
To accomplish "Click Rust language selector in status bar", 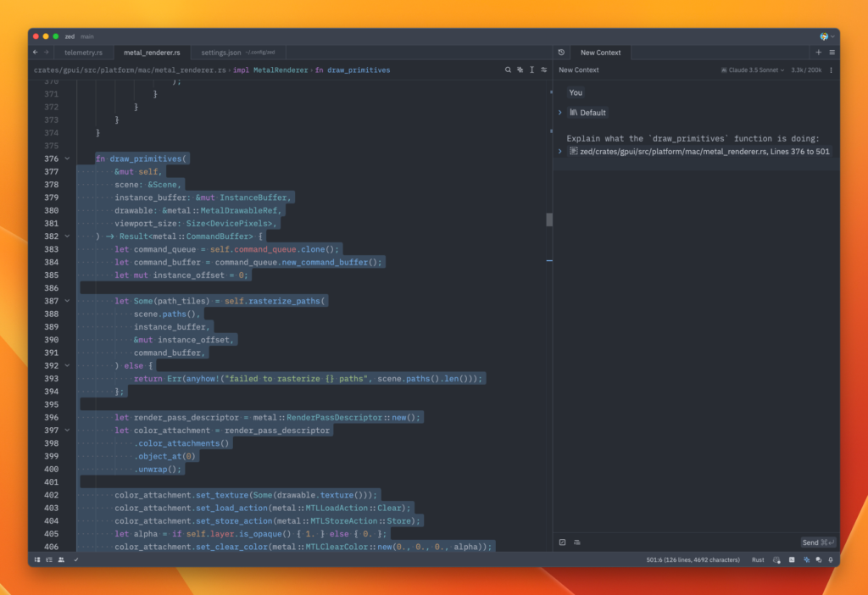I will 758,559.
